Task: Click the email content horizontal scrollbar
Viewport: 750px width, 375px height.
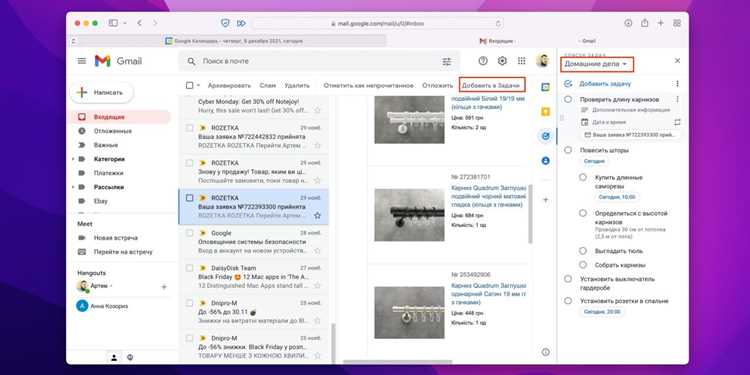Action: click(x=397, y=362)
